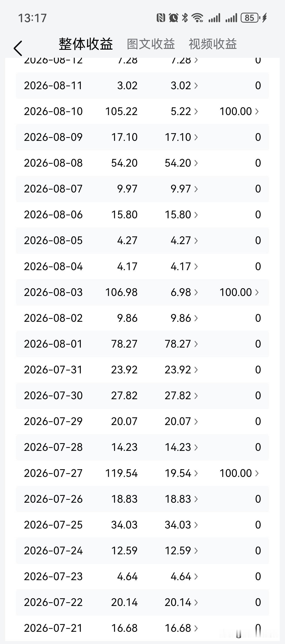Tap the alarm clock status icon

[x=173, y=18]
